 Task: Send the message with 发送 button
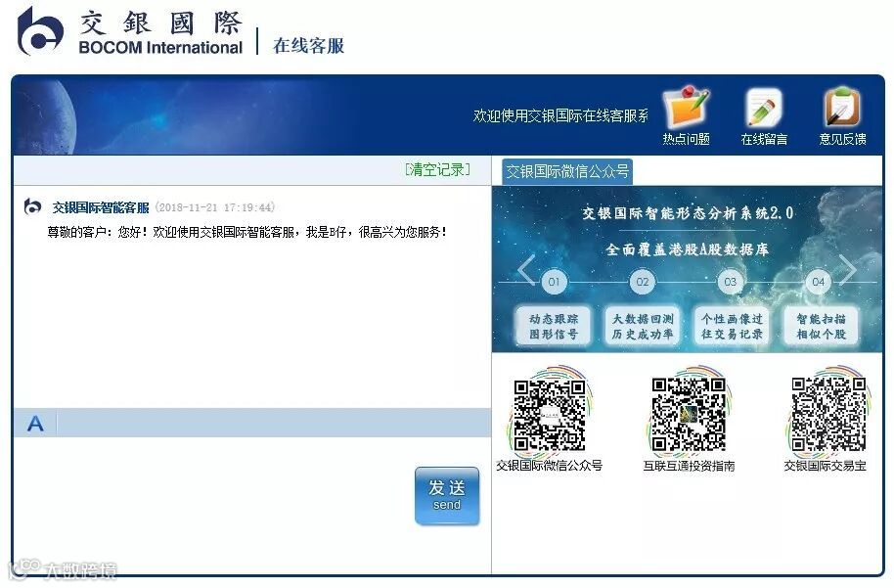coord(447,496)
